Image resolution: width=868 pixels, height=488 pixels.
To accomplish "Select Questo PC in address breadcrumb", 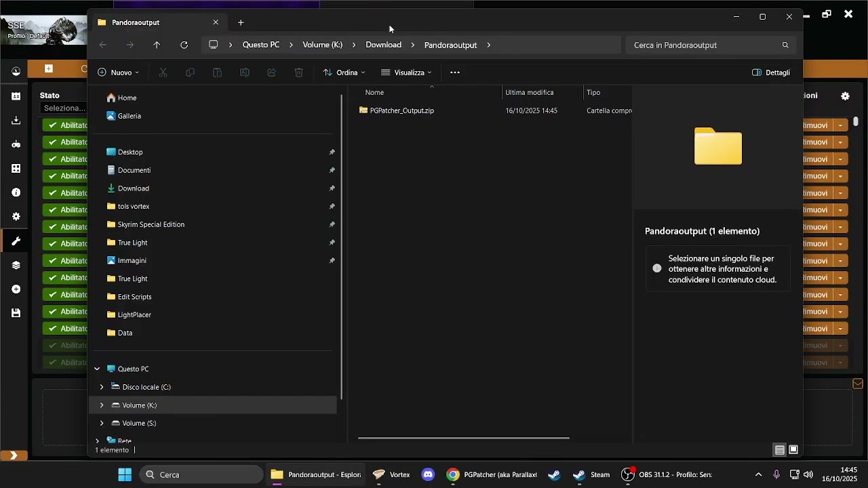I will click(261, 45).
